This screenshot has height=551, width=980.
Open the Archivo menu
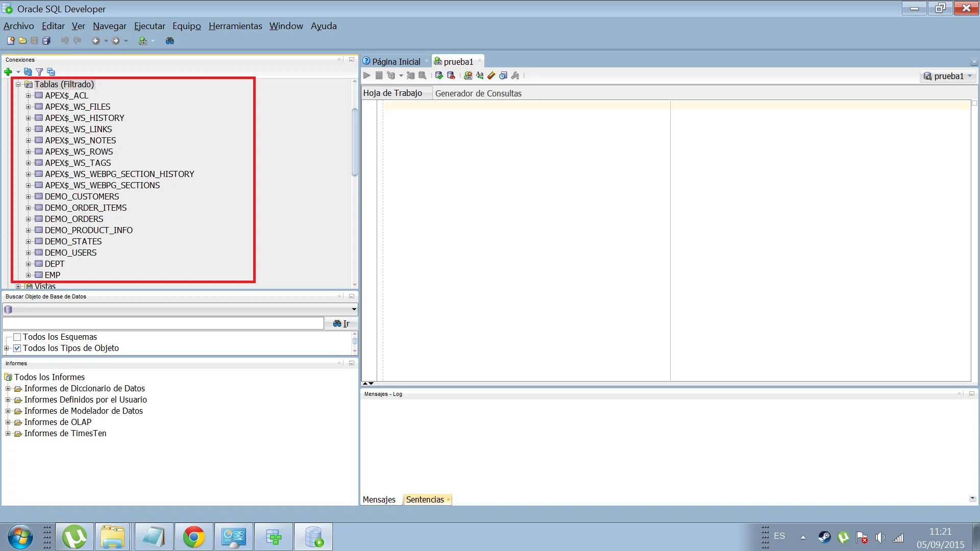pyautogui.click(x=19, y=26)
